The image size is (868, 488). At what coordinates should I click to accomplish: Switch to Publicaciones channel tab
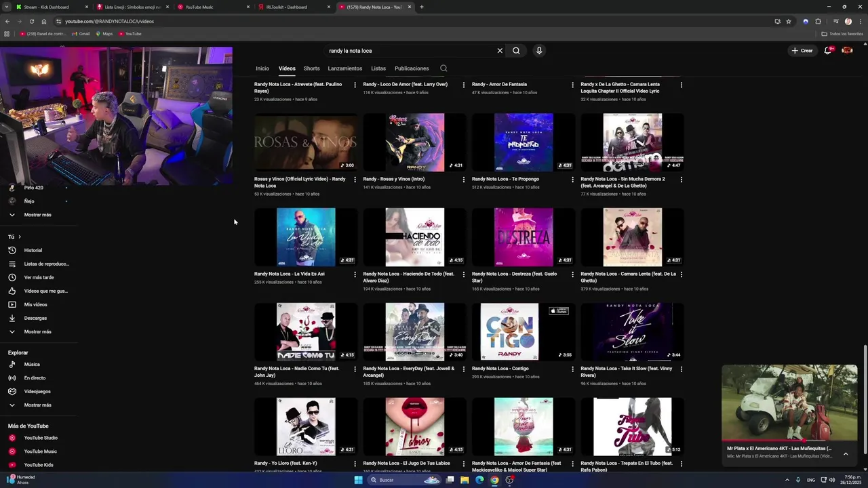[x=412, y=68]
